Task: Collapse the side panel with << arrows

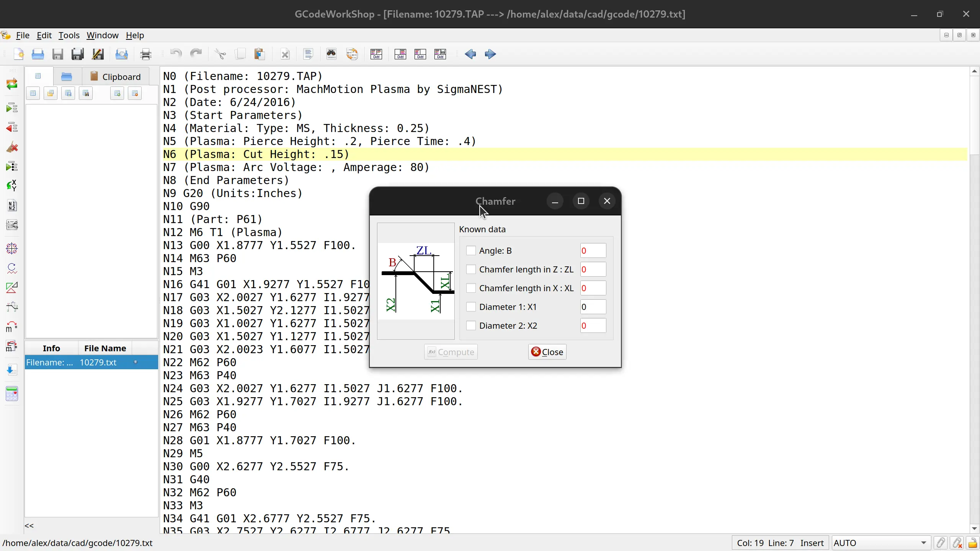Action: click(x=29, y=526)
